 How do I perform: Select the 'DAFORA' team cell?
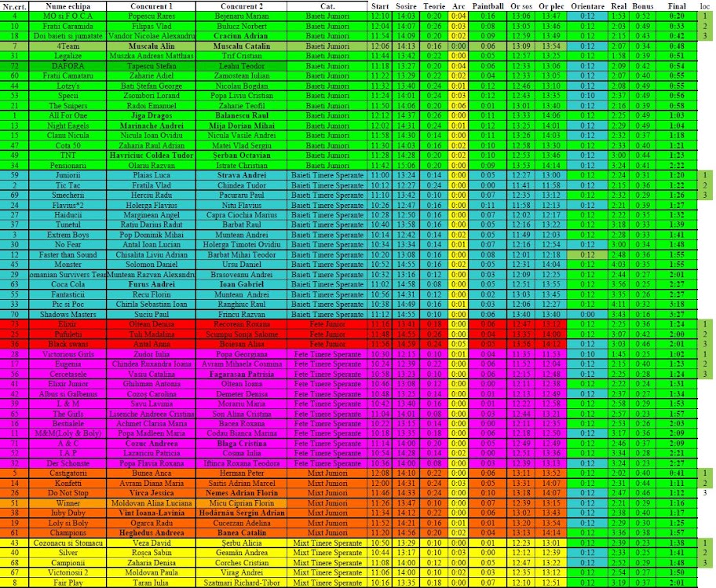pyautogui.click(x=68, y=66)
